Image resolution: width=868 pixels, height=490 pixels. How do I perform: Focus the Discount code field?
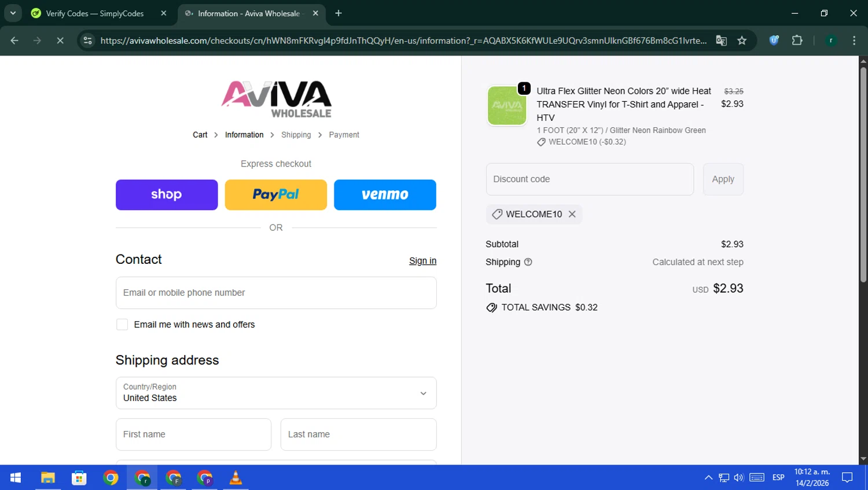pos(590,179)
